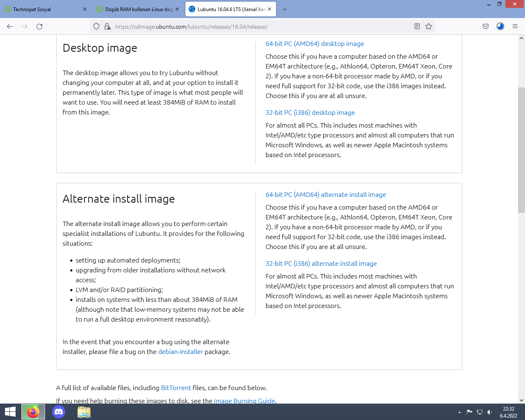Focus the URL address bar
This screenshot has height=420, width=525.
(262, 27)
